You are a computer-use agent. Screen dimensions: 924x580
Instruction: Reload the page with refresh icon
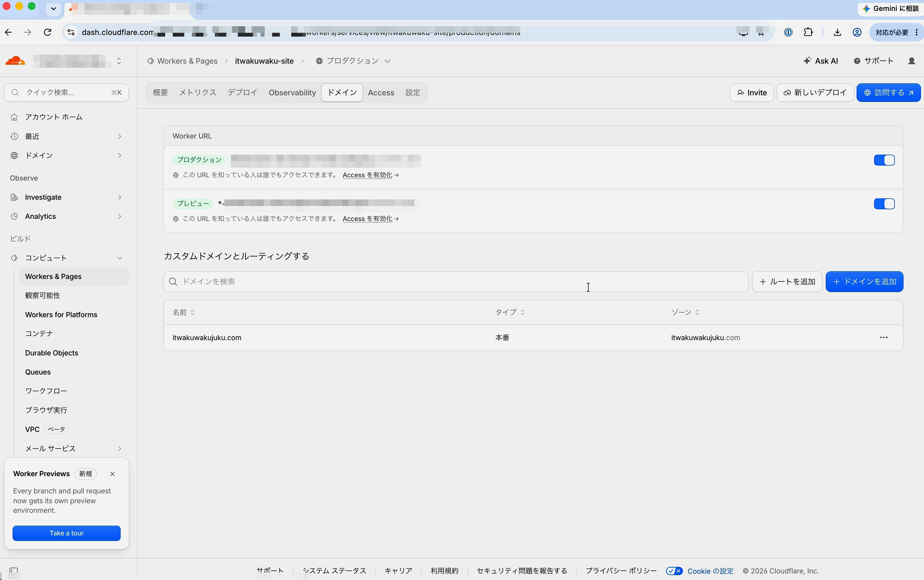pyautogui.click(x=47, y=32)
